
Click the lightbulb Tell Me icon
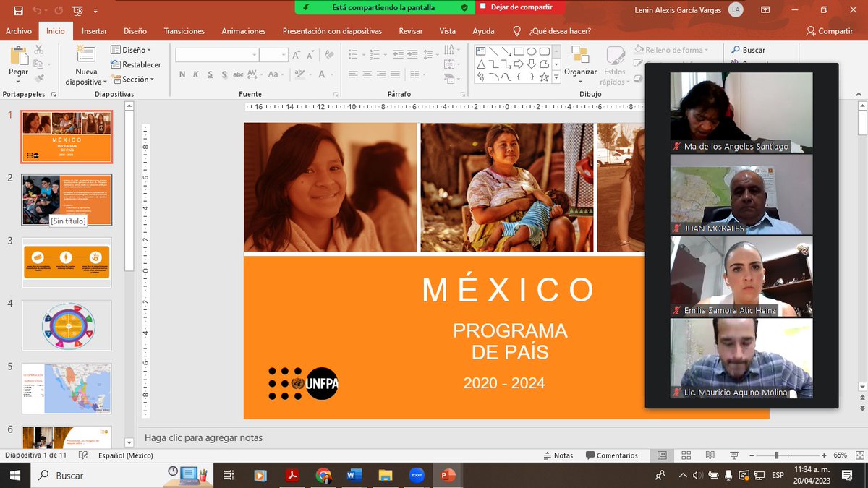point(516,31)
